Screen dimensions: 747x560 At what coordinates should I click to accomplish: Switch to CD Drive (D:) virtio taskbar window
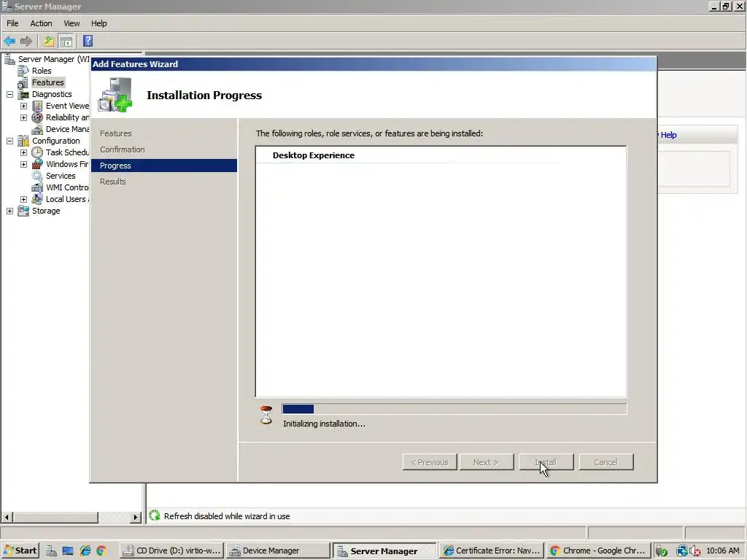pos(171,551)
